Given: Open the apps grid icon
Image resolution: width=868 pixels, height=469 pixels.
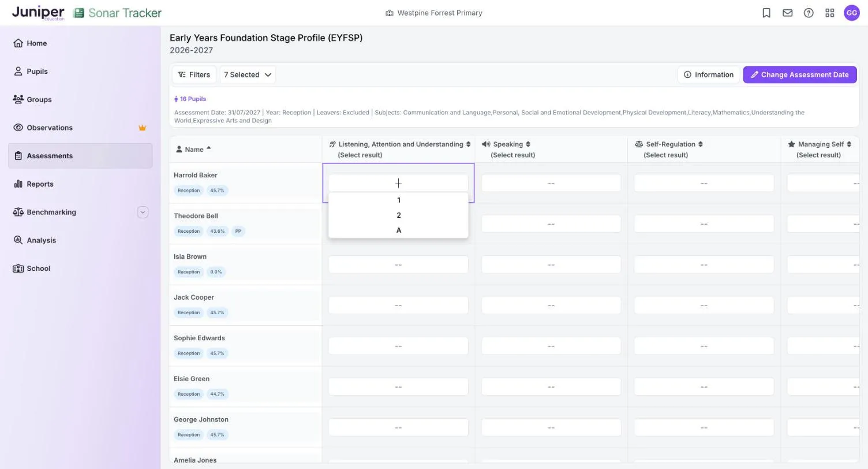Looking at the screenshot, I should [x=830, y=13].
